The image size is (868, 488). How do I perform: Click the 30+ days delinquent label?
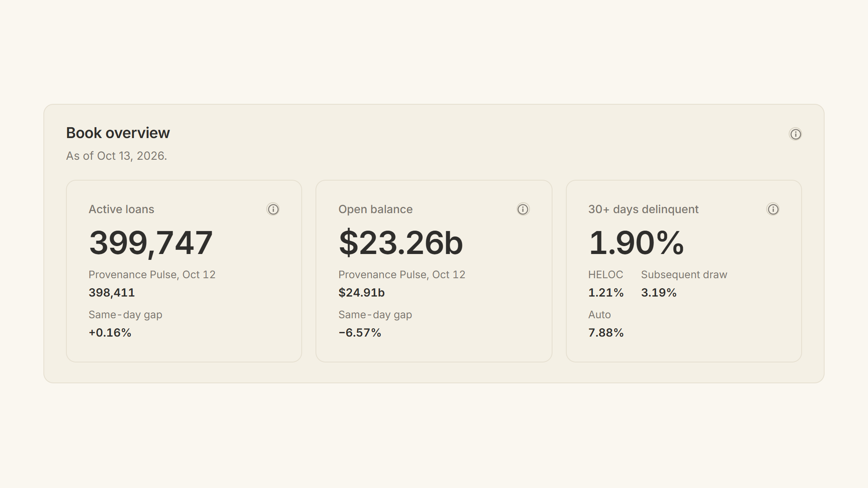(x=643, y=209)
